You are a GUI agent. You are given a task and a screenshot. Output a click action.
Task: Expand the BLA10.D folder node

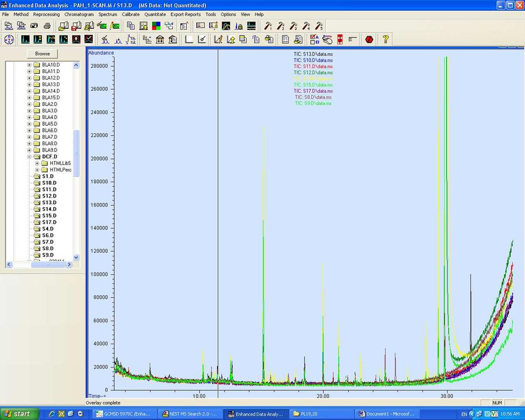29,65
